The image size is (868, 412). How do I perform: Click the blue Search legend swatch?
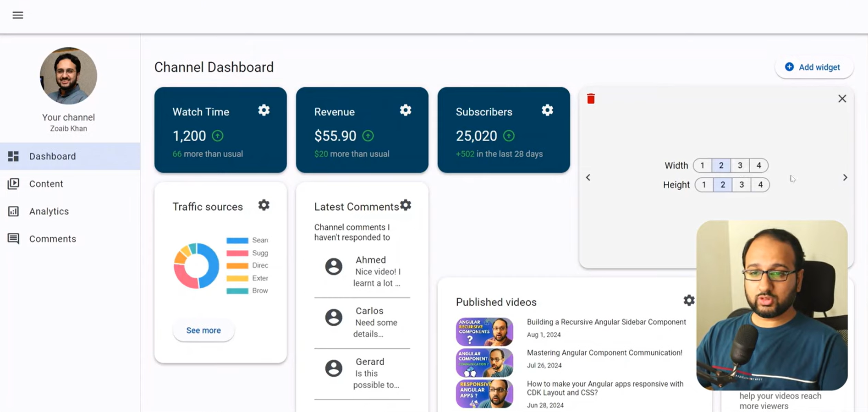tap(237, 240)
